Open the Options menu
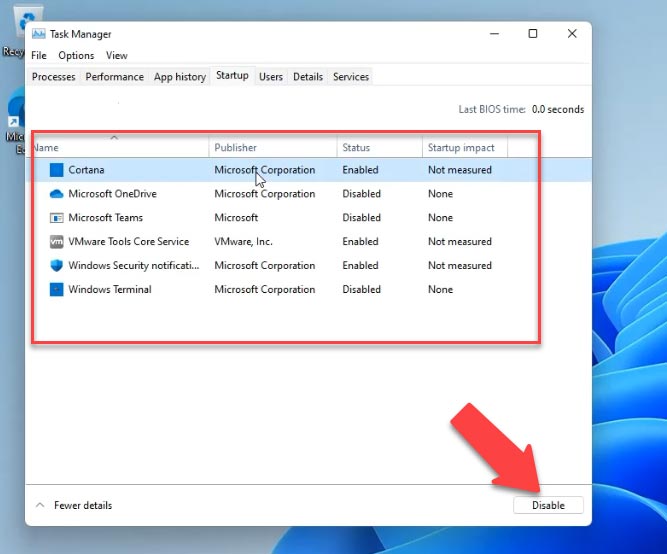 76,55
